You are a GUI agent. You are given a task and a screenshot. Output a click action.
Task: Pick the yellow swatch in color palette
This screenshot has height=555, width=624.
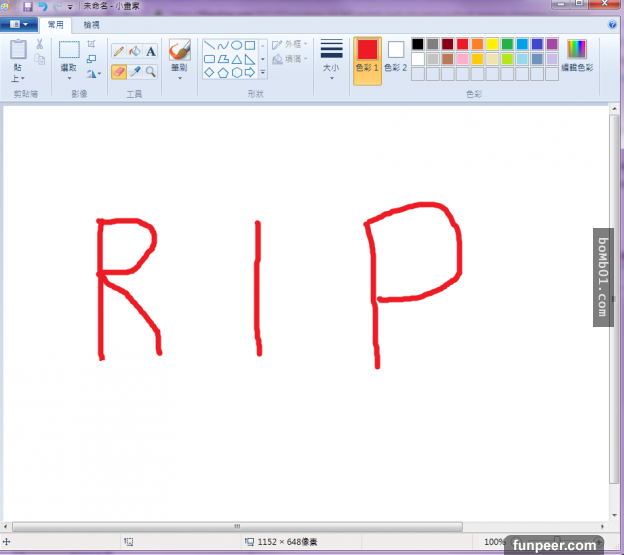[492, 44]
